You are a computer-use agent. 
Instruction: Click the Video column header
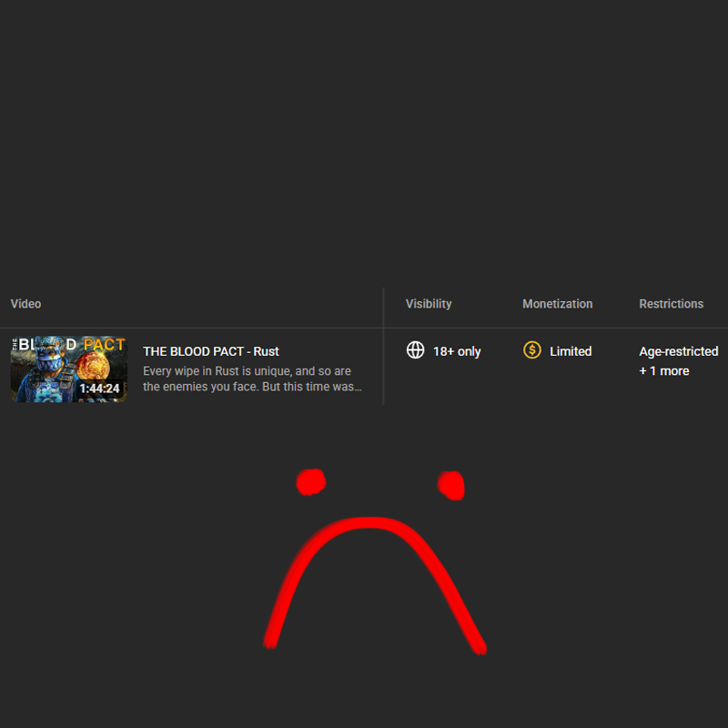tap(26, 304)
